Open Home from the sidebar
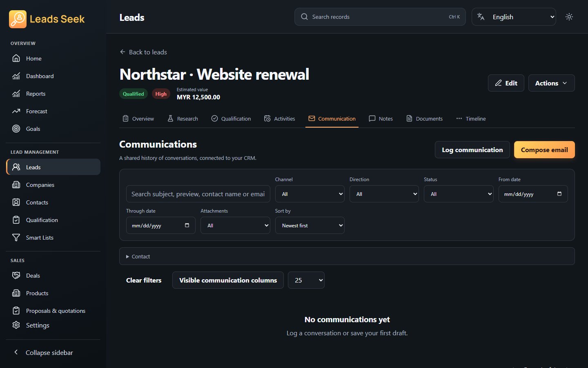The image size is (588, 368). 53,58
